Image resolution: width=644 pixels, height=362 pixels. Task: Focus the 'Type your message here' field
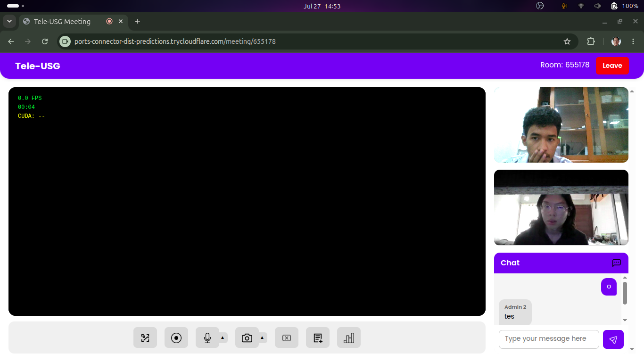(549, 339)
